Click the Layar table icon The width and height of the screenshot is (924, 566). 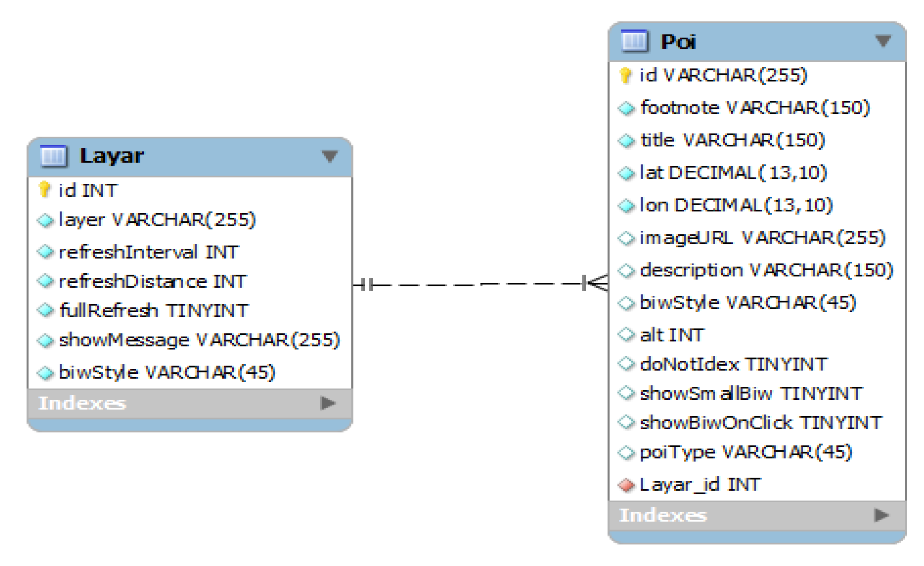54,156
